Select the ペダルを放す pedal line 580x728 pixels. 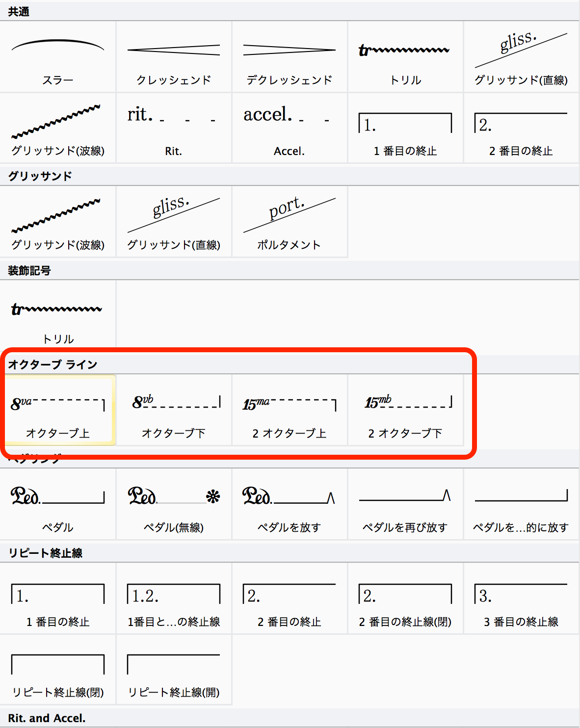coord(290,505)
